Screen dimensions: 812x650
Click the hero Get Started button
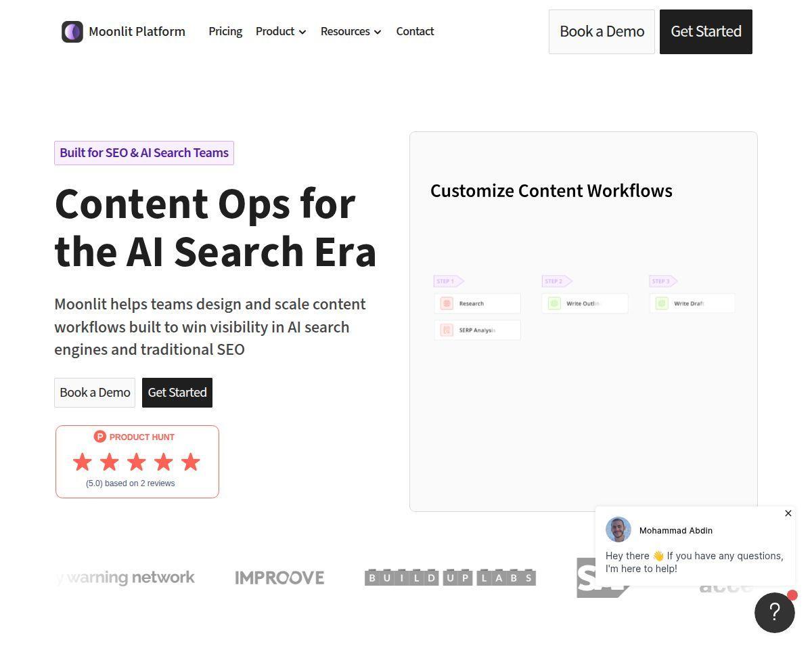tap(177, 393)
